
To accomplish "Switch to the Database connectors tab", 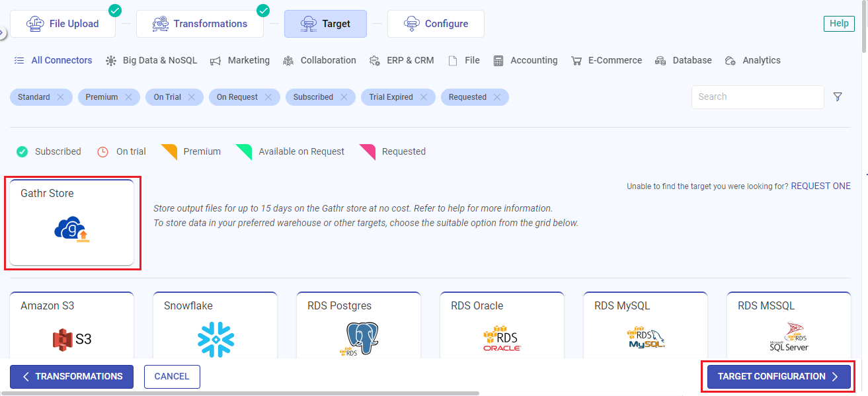I will point(684,60).
